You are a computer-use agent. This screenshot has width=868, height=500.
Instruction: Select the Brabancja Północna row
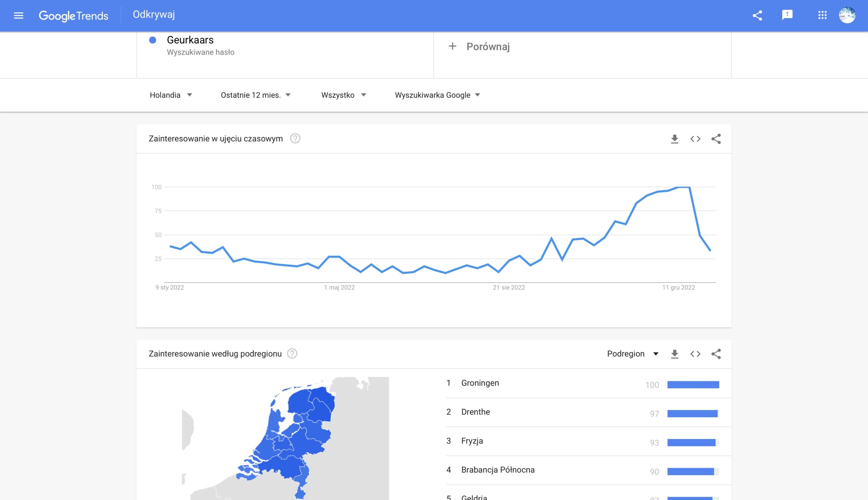(588, 470)
